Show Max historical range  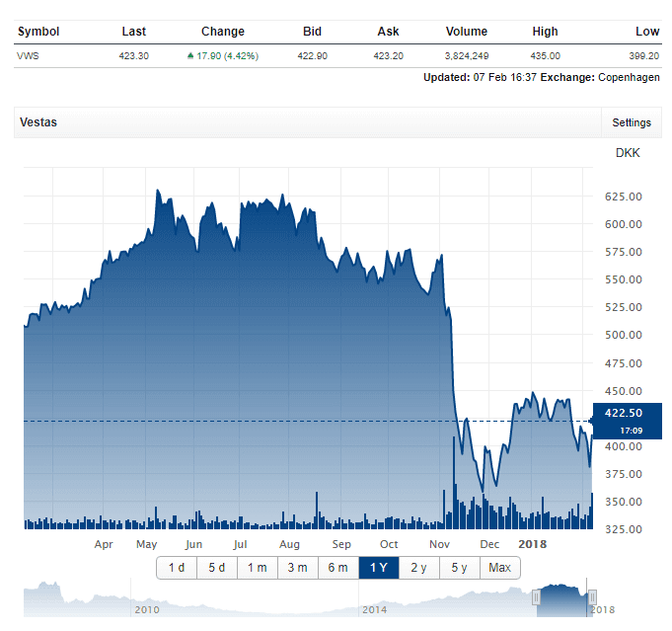pyautogui.click(x=499, y=568)
